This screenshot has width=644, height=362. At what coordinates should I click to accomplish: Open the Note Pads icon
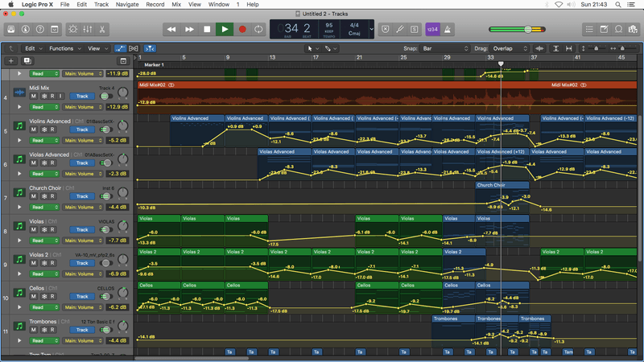(x=605, y=29)
